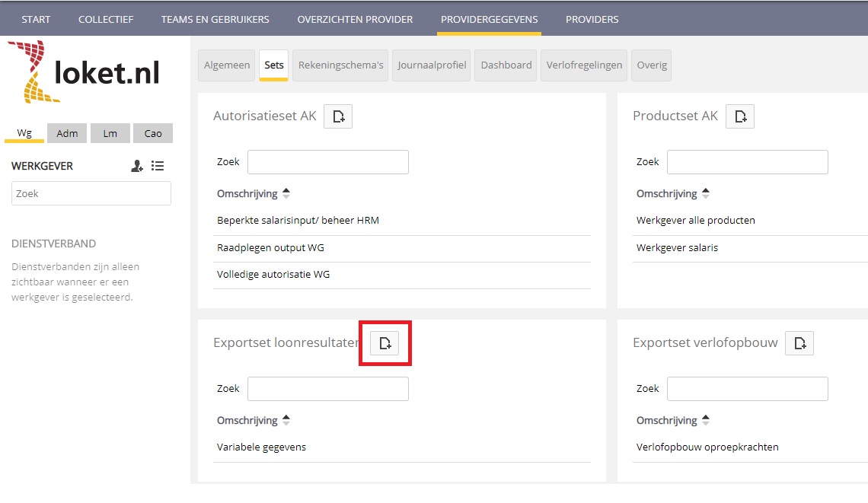Sort Autorisatieset AK by Omschrijving
The width and height of the screenshot is (868, 503).
(x=253, y=193)
